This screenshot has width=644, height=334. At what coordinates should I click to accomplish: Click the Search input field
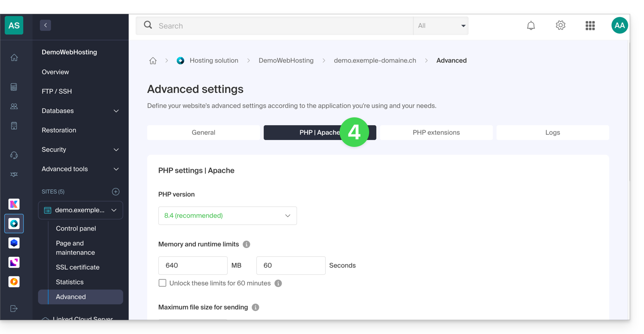point(282,26)
